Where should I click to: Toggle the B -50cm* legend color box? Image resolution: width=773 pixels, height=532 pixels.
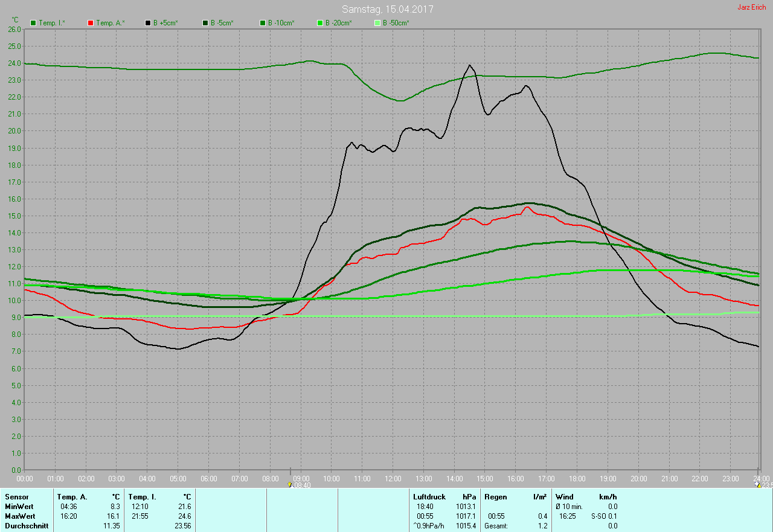[x=377, y=23]
